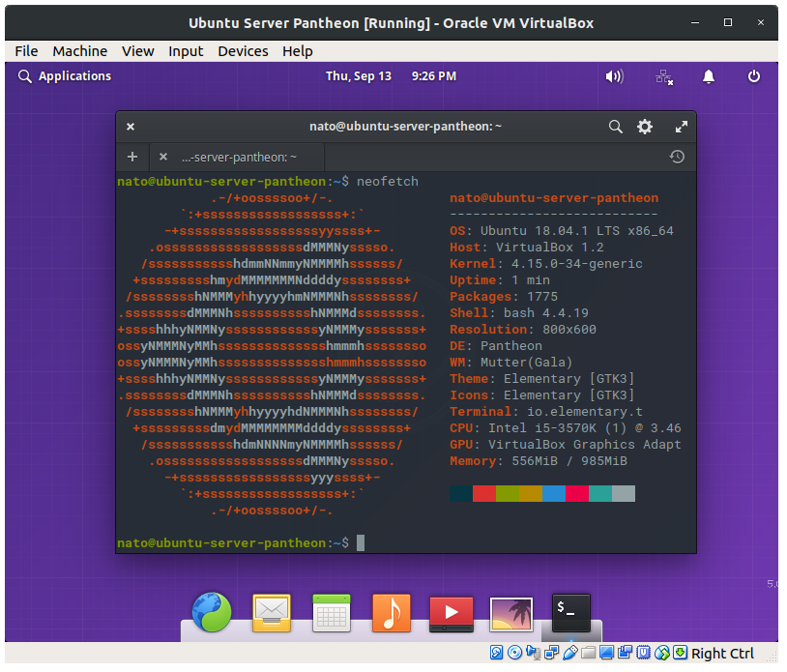Add a new terminal tab with plus
Image resolution: width=787 pixels, height=672 pixels.
coord(132,157)
